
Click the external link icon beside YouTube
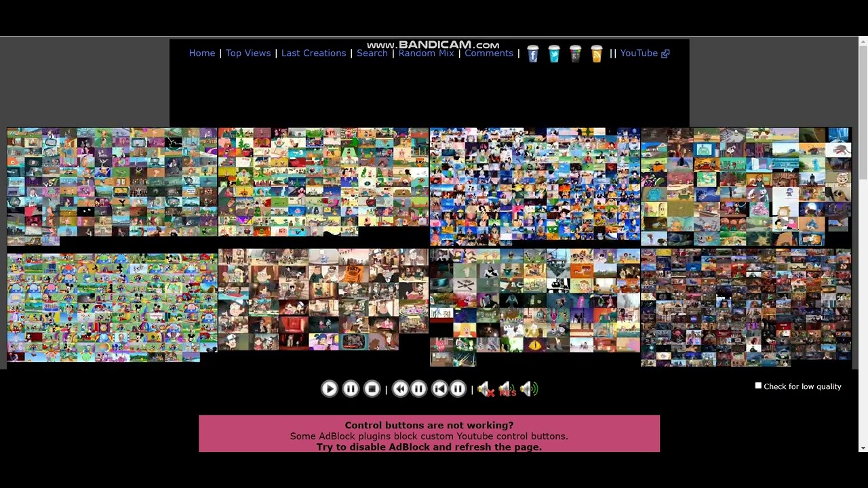[665, 54]
